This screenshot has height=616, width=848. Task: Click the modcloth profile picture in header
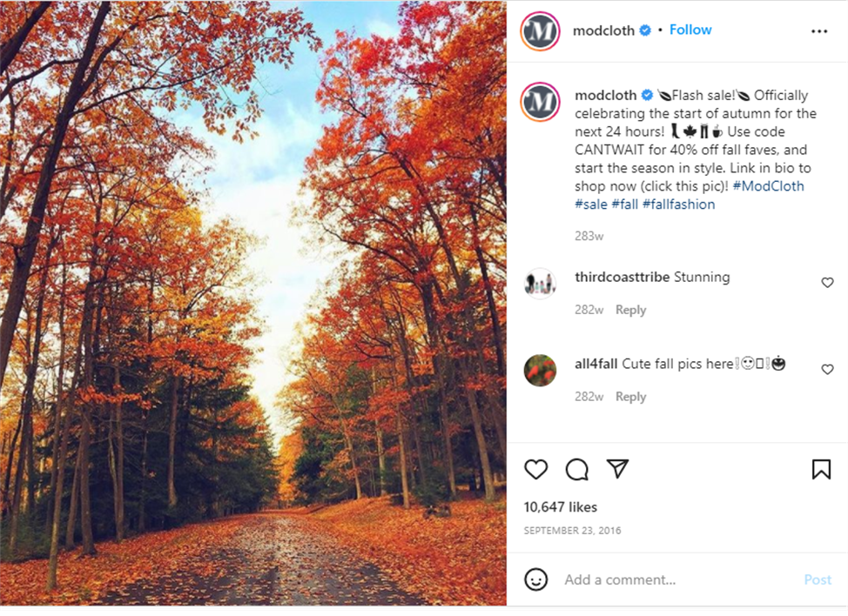point(540,31)
